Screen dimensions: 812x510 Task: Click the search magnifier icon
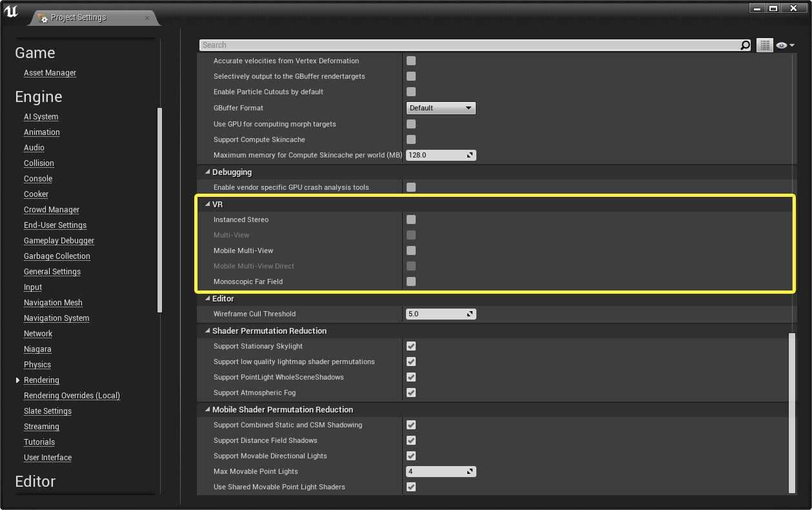click(x=745, y=45)
